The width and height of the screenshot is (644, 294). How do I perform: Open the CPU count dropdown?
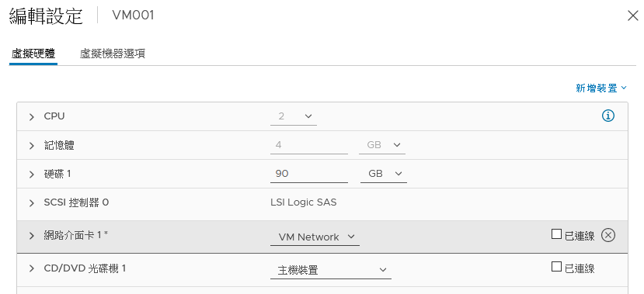293,116
